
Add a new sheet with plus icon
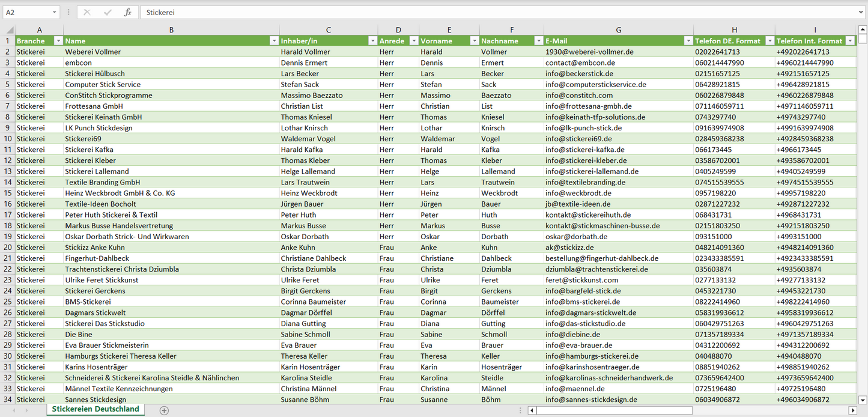pos(164,410)
